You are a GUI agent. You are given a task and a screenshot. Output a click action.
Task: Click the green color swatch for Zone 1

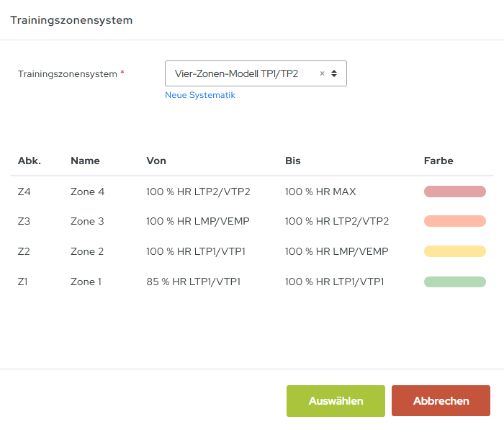[454, 282]
